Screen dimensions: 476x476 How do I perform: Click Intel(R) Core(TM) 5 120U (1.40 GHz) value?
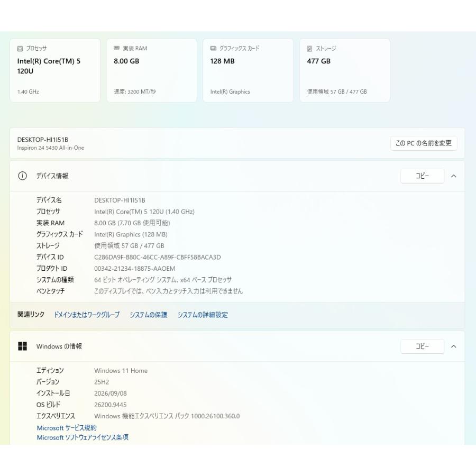[x=144, y=212]
